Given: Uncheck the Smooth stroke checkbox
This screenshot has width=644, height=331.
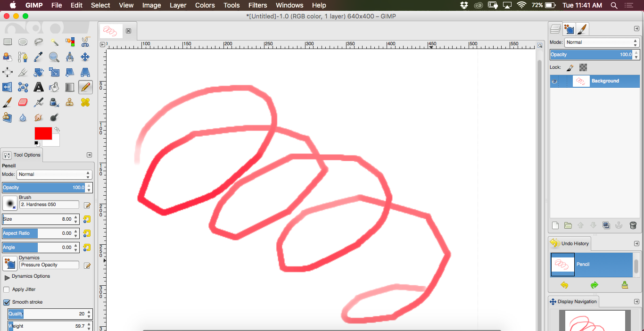Looking at the screenshot, I should pos(7,302).
